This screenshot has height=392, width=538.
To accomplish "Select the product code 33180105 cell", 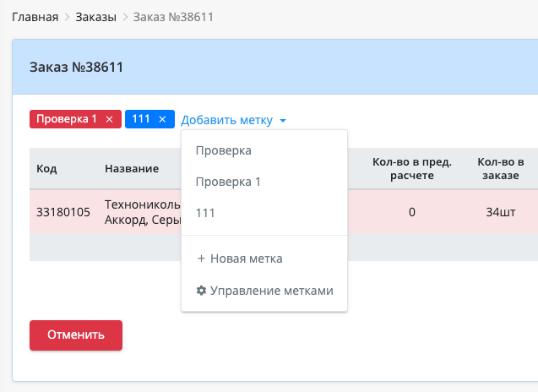I will point(63,212).
